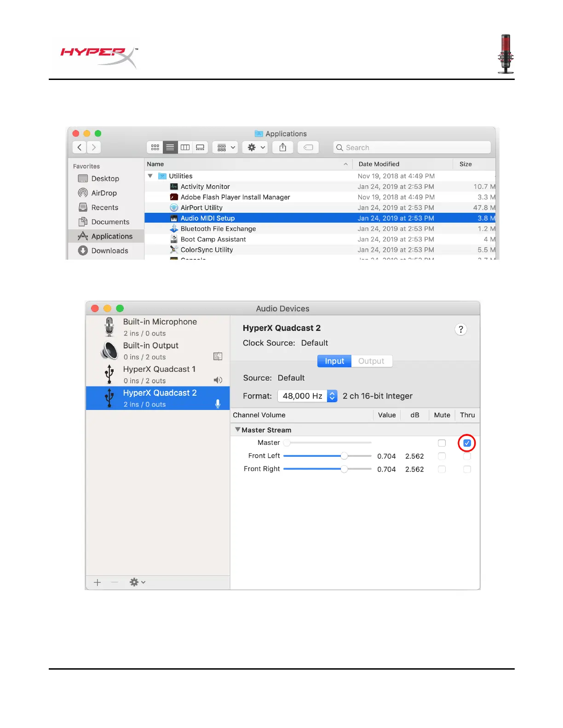This screenshot has height=728, width=563.
Task: Select Adobe Flash Player Install Manager icon
Action: (174, 197)
